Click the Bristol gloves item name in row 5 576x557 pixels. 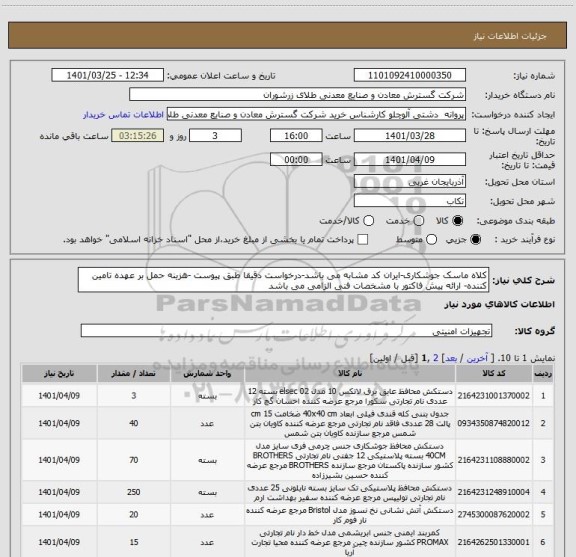[350, 515]
